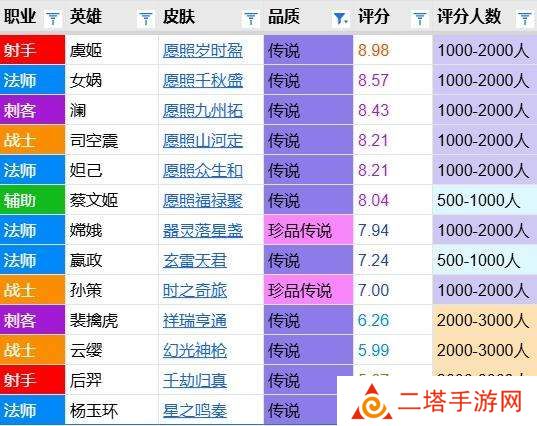Select the red 射手 cell for 虞姬
537x426 pixels.
[x=32, y=50]
